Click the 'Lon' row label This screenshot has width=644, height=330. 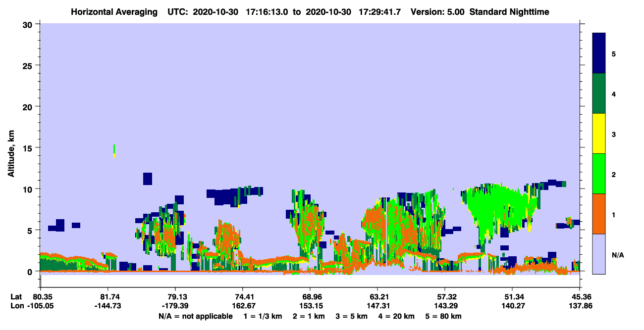pyautogui.click(x=17, y=306)
